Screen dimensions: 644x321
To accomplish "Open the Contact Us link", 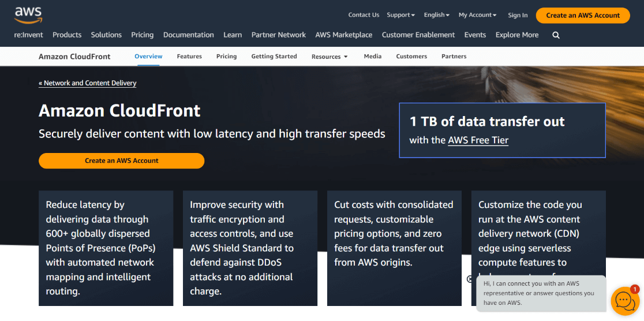I will coord(364,15).
